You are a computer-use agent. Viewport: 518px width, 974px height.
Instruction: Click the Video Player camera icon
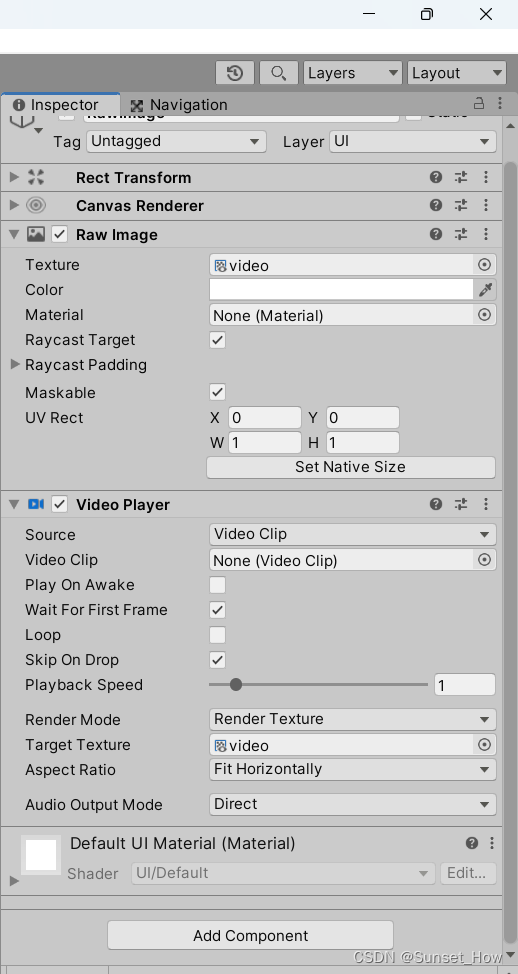(x=35, y=504)
